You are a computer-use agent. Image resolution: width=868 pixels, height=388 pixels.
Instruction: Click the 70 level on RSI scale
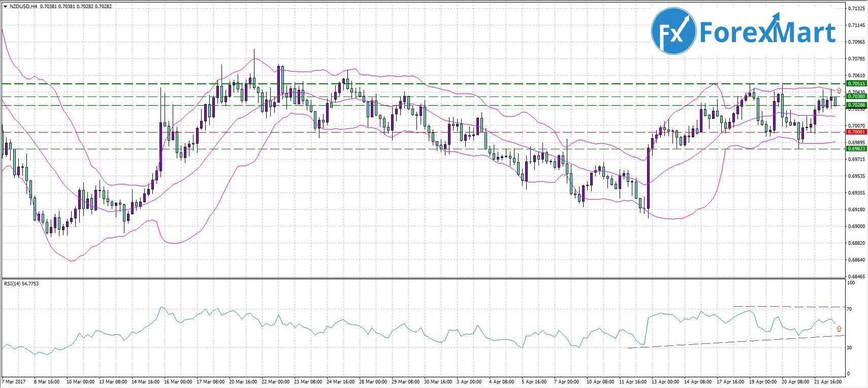click(x=849, y=309)
